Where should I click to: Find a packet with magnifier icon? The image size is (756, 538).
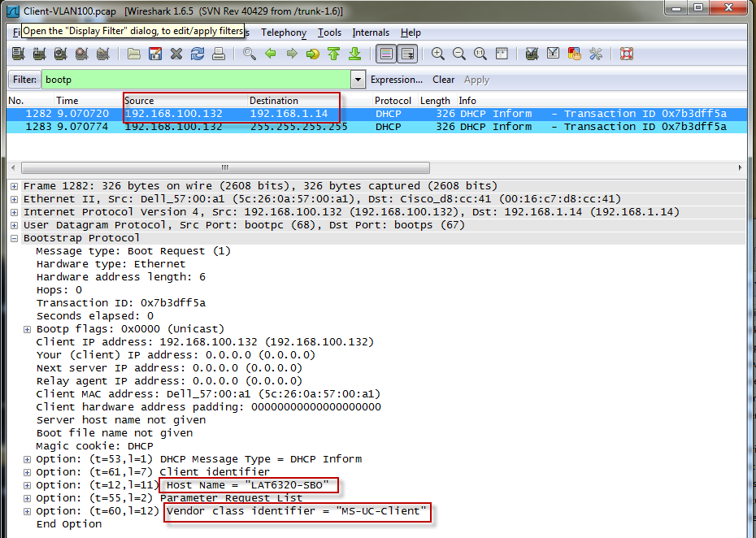pos(250,54)
